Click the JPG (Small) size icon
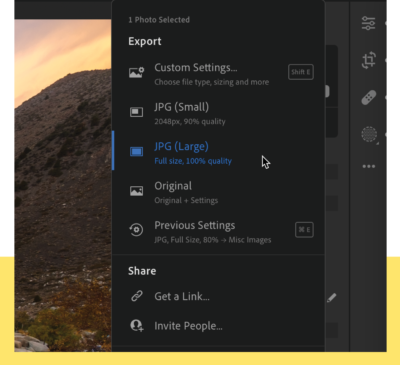 [136, 112]
